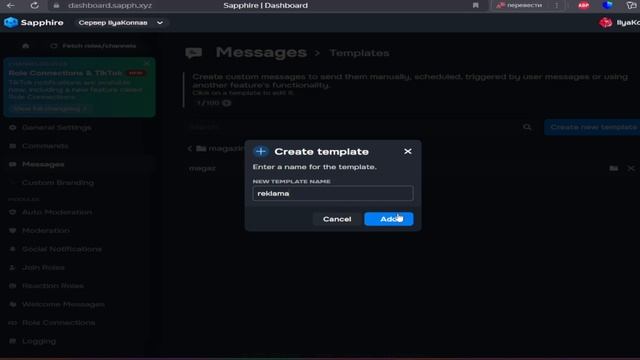The image size is (640, 360).
Task: Click the translate page button
Action: (x=520, y=5)
